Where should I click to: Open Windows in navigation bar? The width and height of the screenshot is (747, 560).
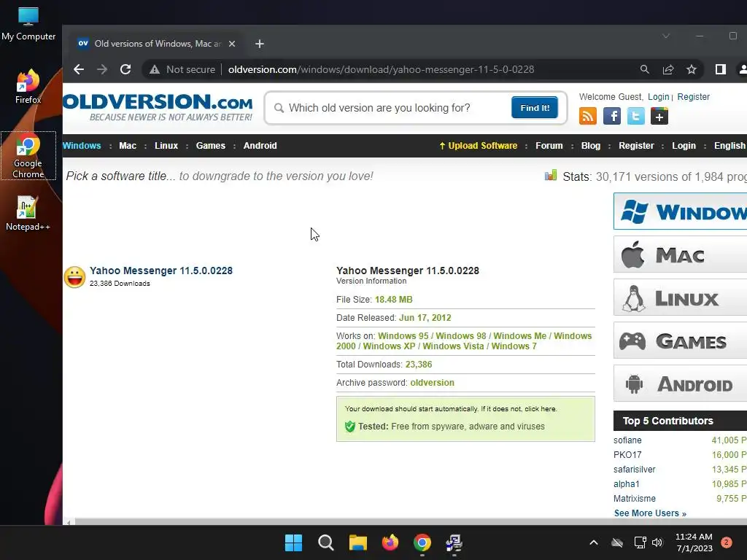pyautogui.click(x=82, y=146)
